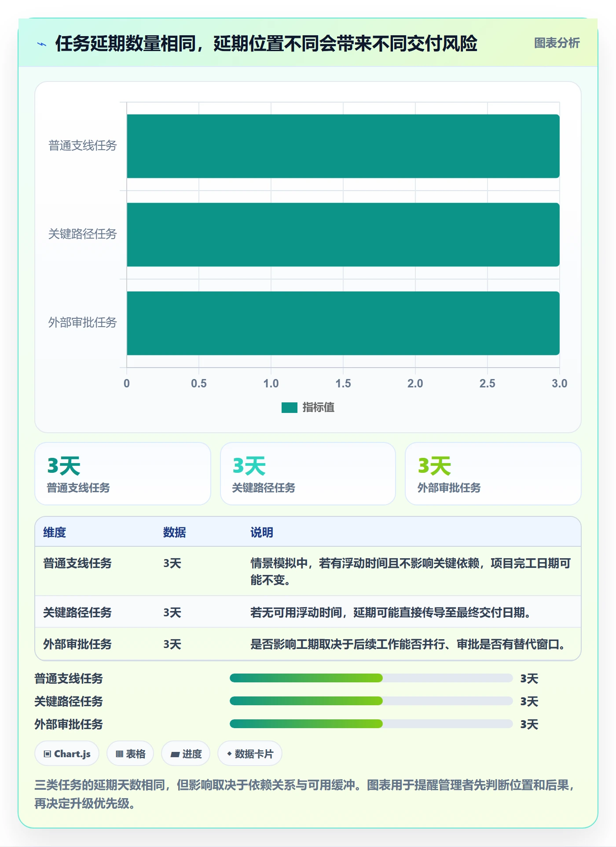The width and height of the screenshot is (616, 847).
Task: Click the Chart.js tag chip
Action: coord(67,754)
